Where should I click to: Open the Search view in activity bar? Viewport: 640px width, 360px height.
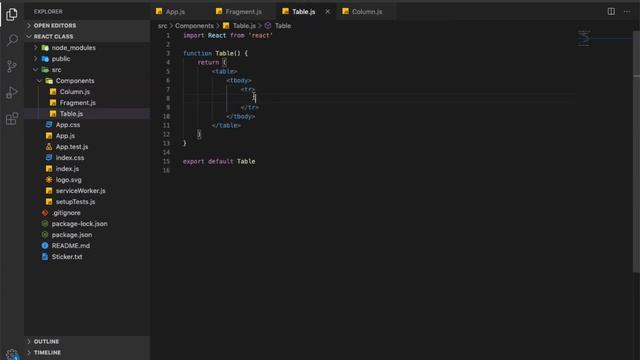[12, 40]
